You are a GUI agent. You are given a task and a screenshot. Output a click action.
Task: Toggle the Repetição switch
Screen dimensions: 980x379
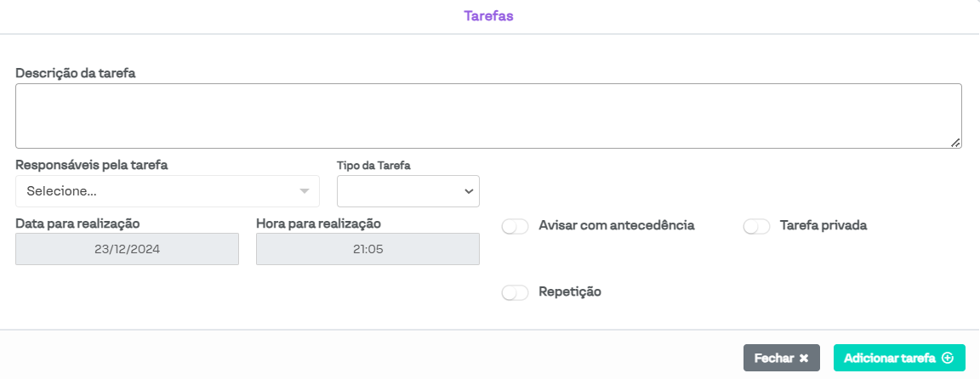[516, 292]
